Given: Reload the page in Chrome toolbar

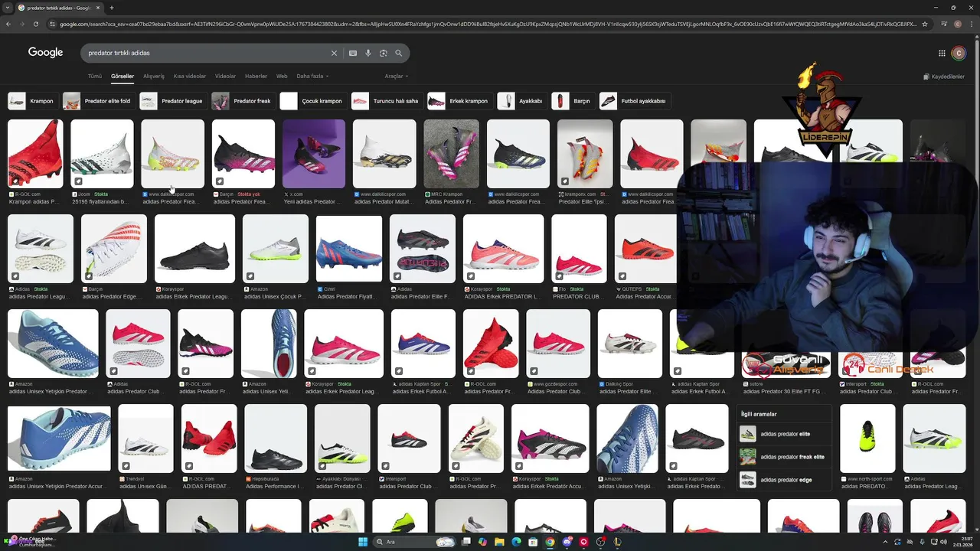Looking at the screenshot, I should coord(35,24).
